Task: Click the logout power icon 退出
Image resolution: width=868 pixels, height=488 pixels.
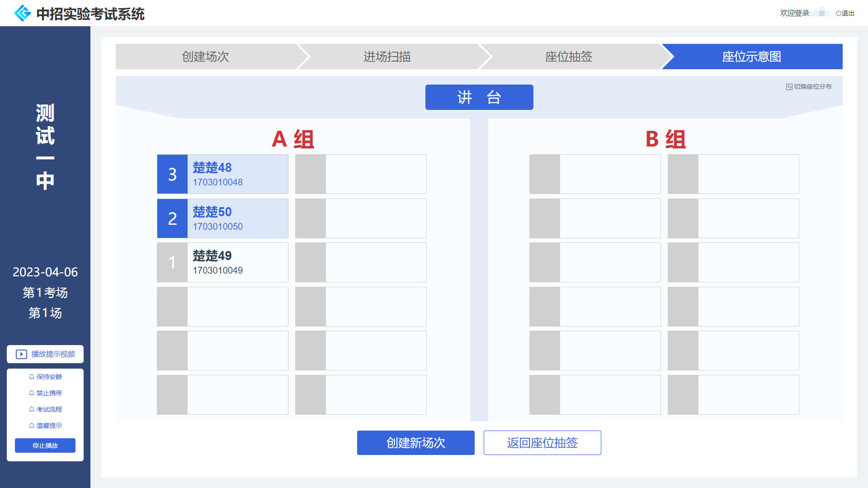Action: coord(838,13)
